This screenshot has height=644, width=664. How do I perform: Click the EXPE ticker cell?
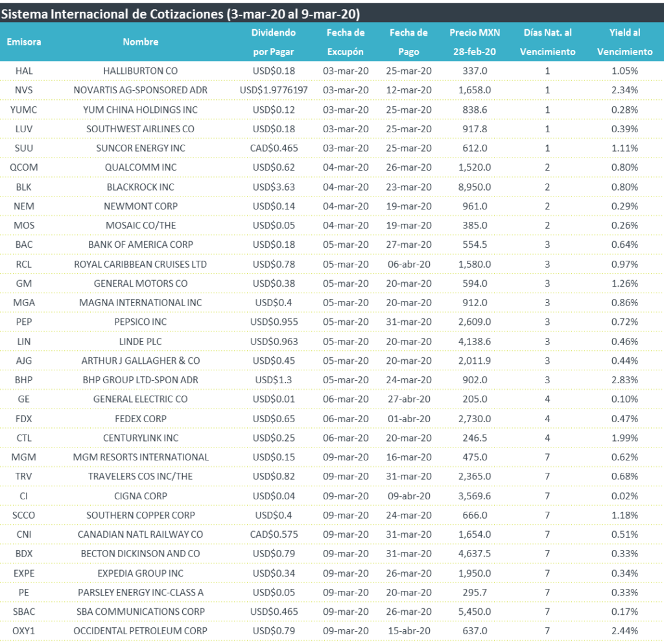click(24, 573)
